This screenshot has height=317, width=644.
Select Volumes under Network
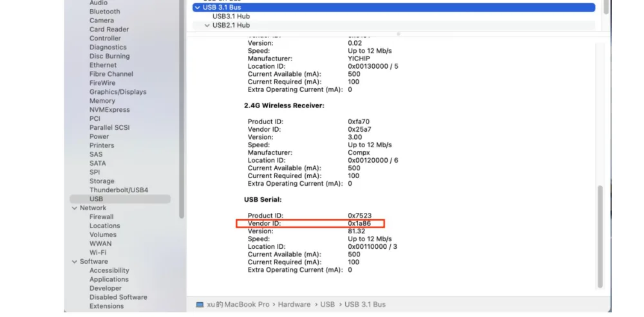click(102, 235)
